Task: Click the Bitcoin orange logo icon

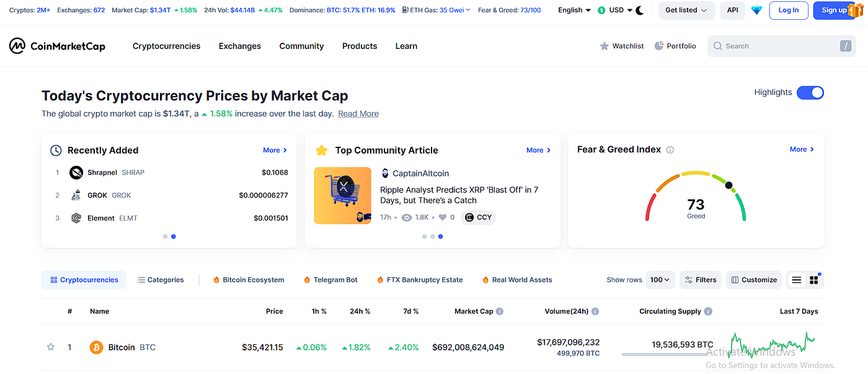Action: tap(96, 347)
